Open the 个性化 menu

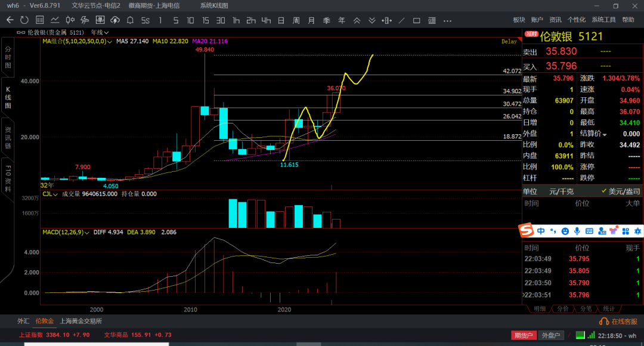[577, 20]
